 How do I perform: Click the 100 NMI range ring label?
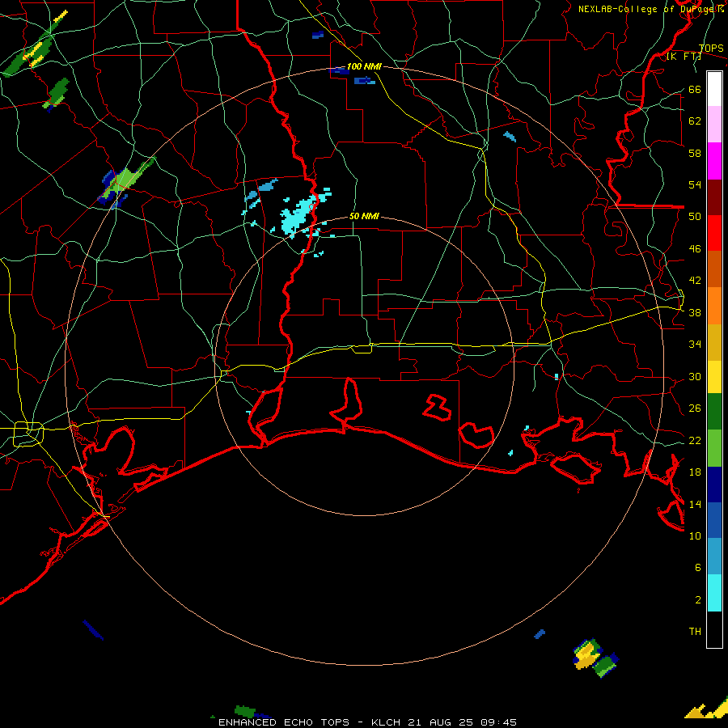tap(364, 66)
